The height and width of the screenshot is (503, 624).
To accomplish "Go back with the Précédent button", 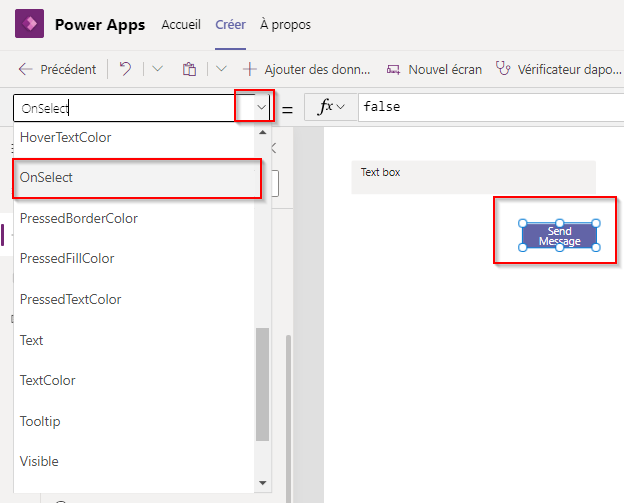I will pyautogui.click(x=57, y=69).
